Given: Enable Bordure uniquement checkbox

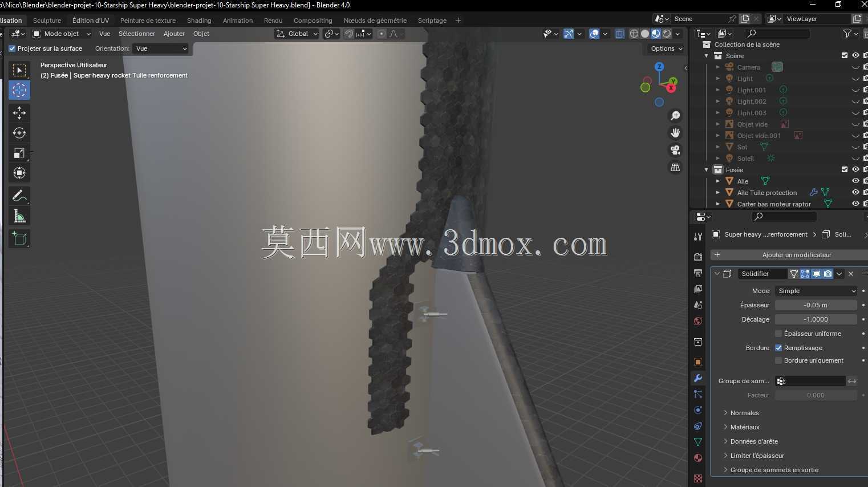Looking at the screenshot, I should click(x=778, y=360).
